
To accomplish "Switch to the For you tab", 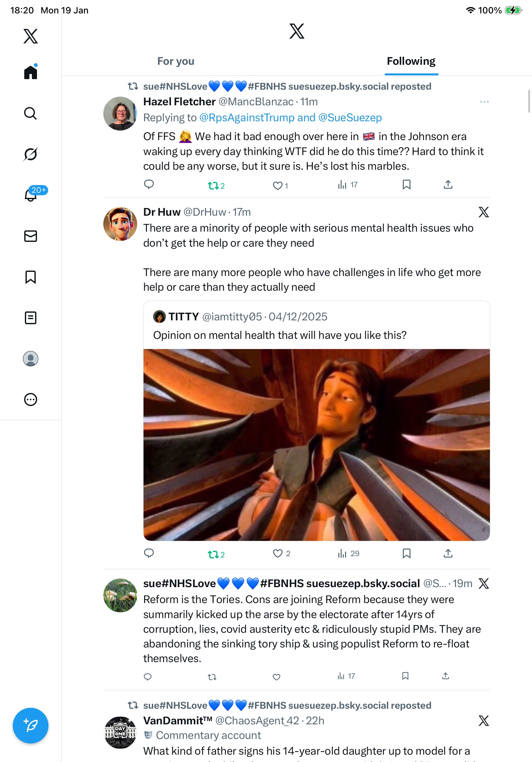I will 176,61.
